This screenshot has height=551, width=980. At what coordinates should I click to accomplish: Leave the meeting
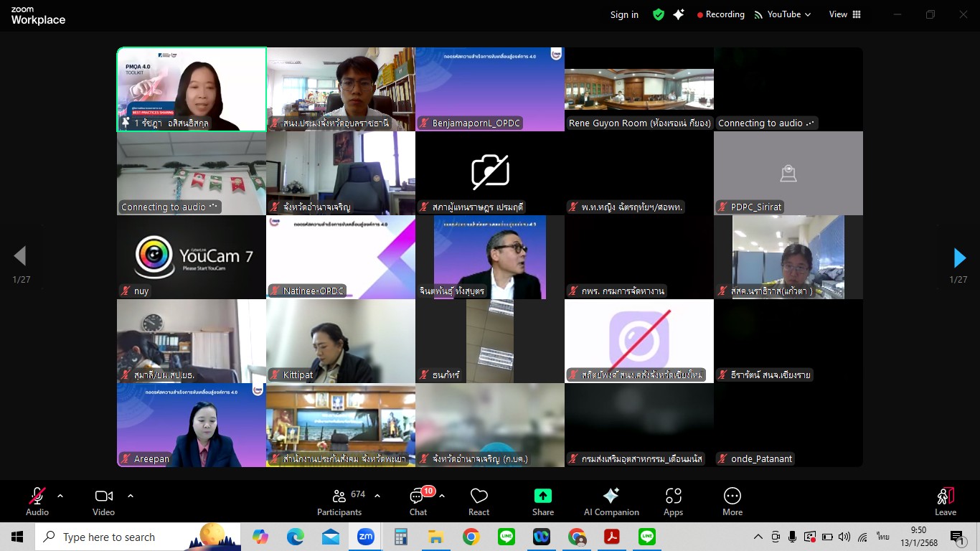pos(946,501)
